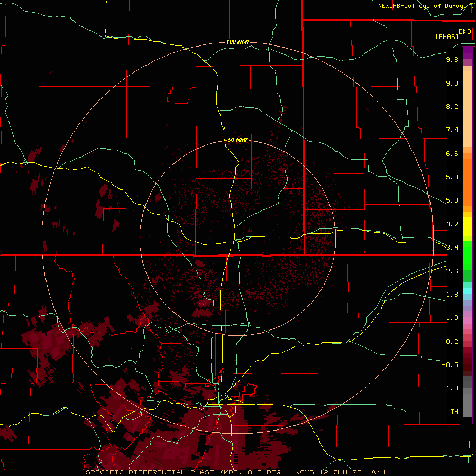Click the 3.4 value on the color scale
The width and height of the screenshot is (476, 476).
pyautogui.click(x=452, y=248)
